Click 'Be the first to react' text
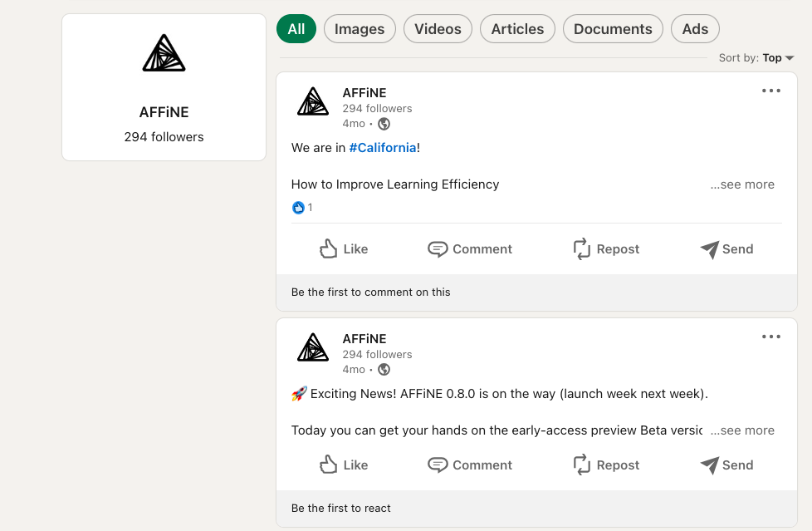 [340, 509]
